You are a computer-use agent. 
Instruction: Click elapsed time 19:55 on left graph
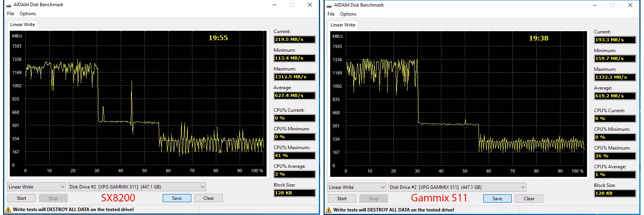[x=218, y=38]
